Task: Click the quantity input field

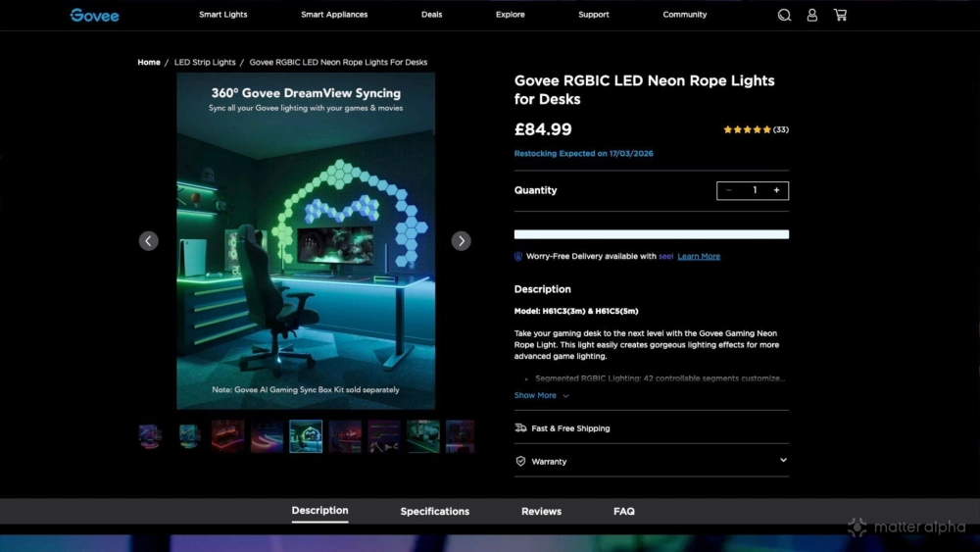Action: coord(754,190)
